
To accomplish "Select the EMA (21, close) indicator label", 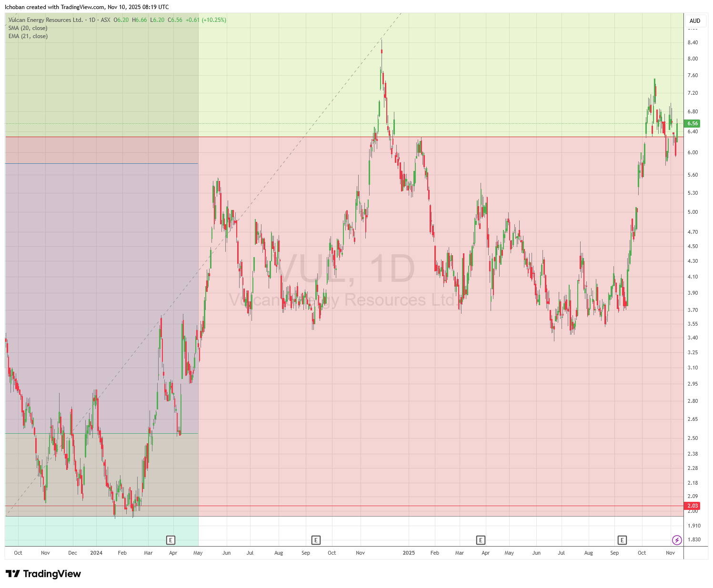I will point(28,36).
